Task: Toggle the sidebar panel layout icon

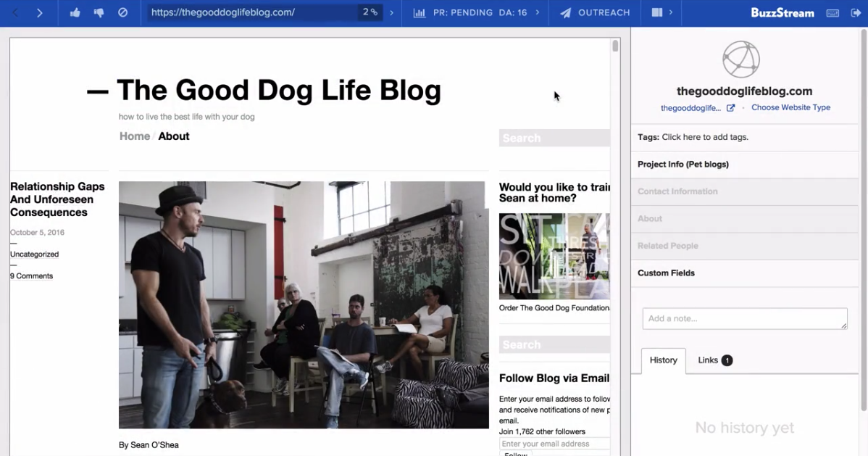Action: click(x=657, y=12)
